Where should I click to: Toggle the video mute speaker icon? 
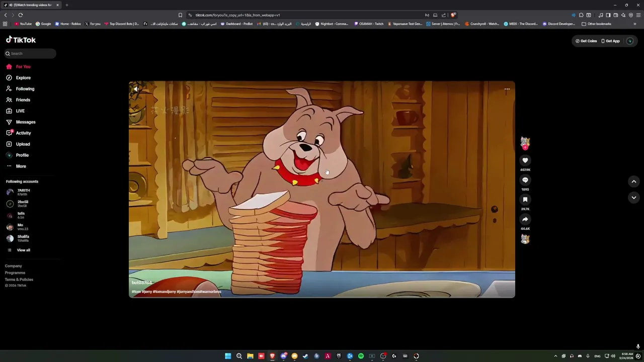pos(136,89)
